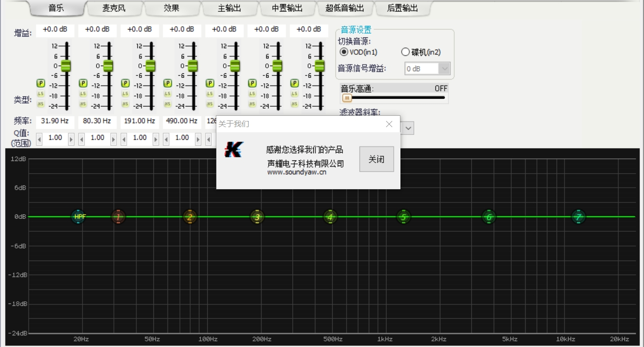Open the 滤波器斜率 dropdown arrow

tap(408, 128)
